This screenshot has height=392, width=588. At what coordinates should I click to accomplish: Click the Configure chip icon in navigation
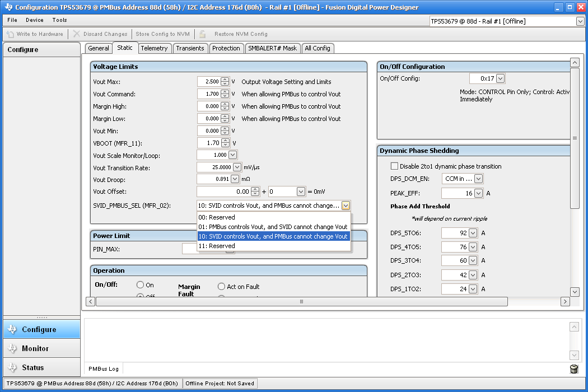point(12,329)
